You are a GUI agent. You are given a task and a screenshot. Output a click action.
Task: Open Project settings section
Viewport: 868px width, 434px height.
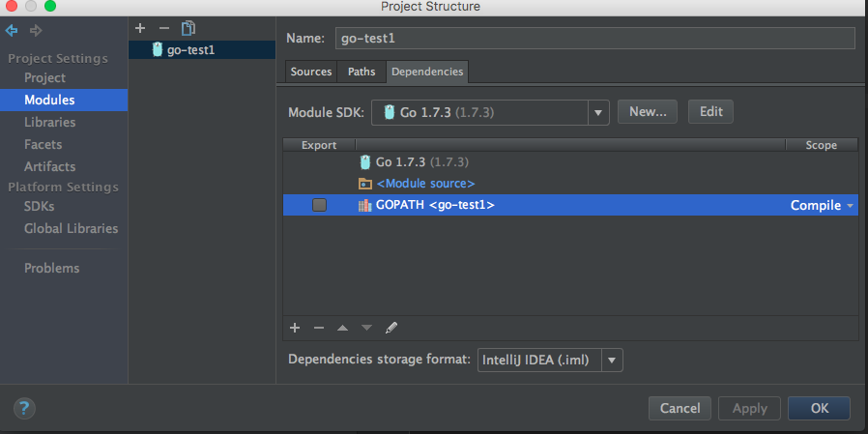[x=44, y=78]
